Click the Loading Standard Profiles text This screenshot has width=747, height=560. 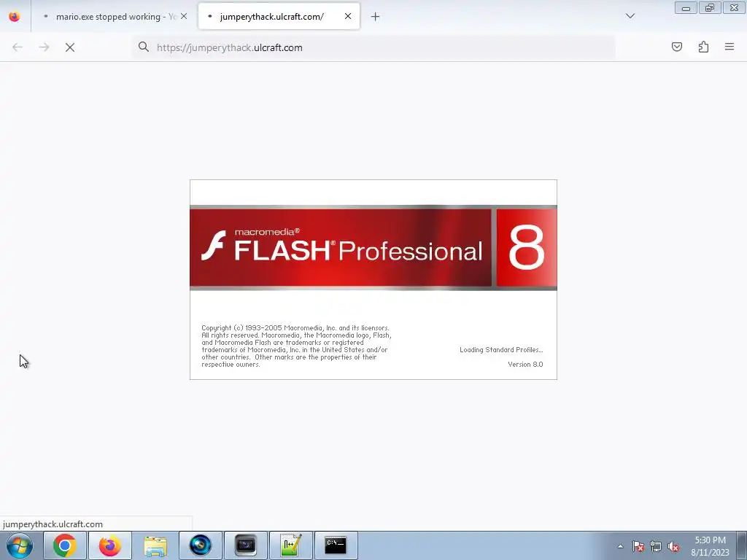tap(501, 350)
